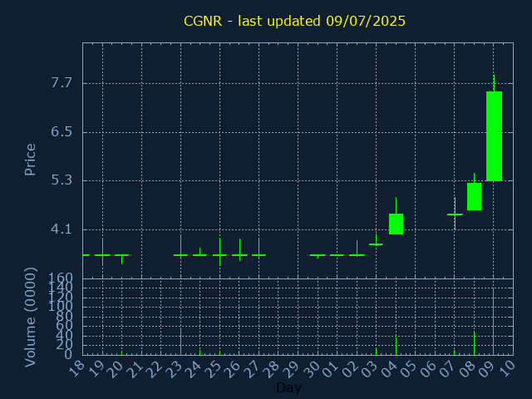Click the volume bar for day 23
Image resolution: width=532 pixels, height=399 pixels.
181,341
